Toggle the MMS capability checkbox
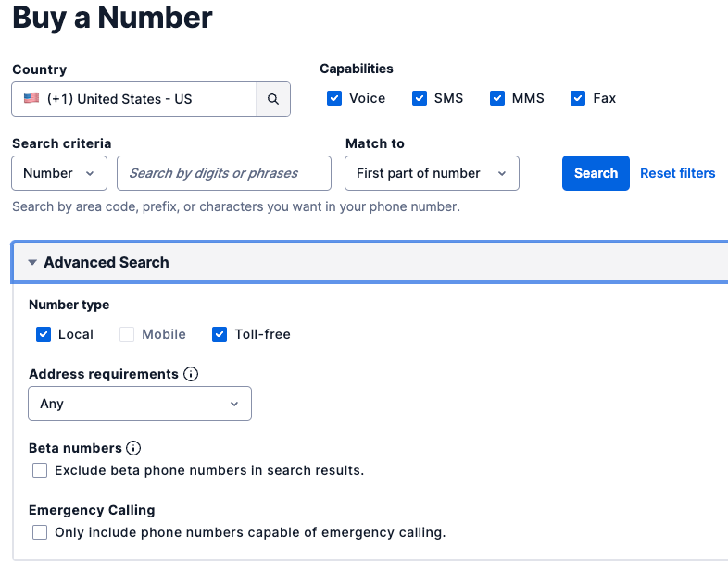This screenshot has height=573, width=728. pos(497,98)
